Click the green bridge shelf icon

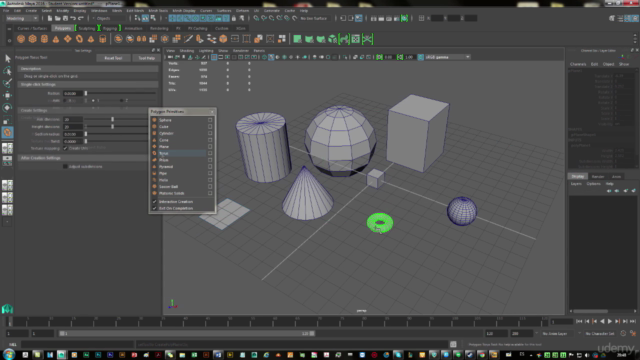[344, 39]
